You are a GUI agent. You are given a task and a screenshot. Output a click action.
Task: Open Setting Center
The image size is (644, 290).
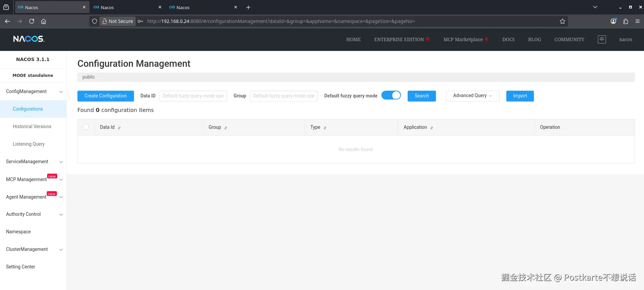click(33, 267)
